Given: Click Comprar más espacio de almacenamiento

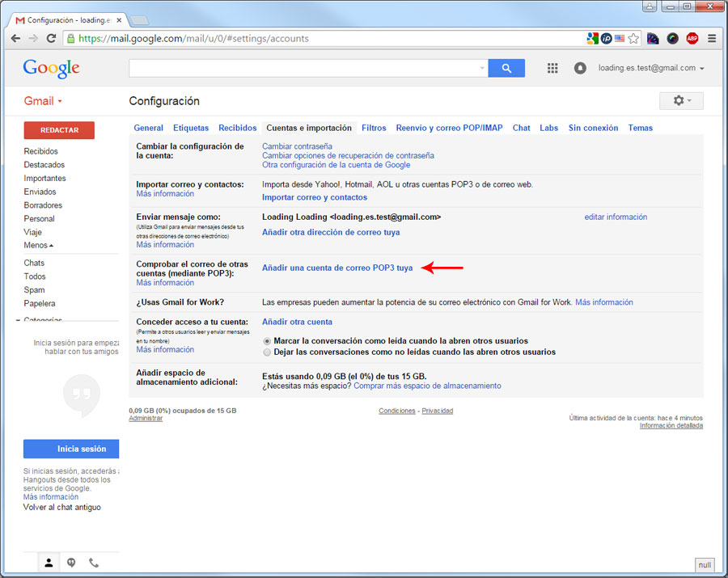Looking at the screenshot, I should click(427, 386).
